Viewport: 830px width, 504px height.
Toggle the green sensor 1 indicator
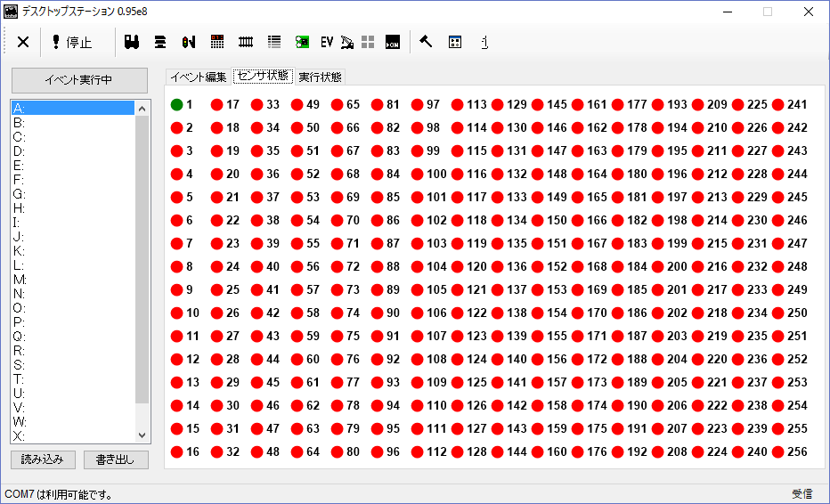(177, 105)
